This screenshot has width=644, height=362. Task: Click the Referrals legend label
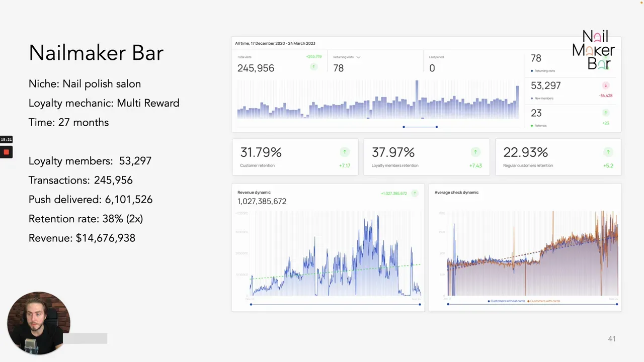click(x=539, y=126)
